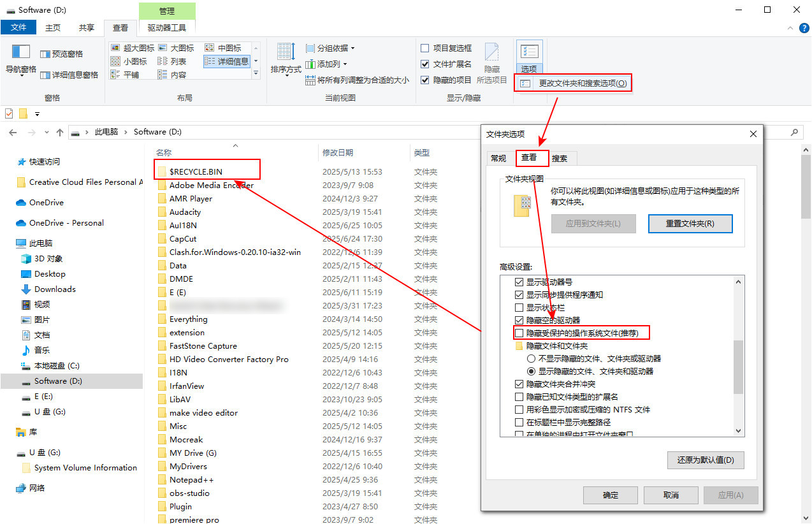Click the 重置文件夹(R) button
Screen dimensions: 812x524
[x=690, y=224]
